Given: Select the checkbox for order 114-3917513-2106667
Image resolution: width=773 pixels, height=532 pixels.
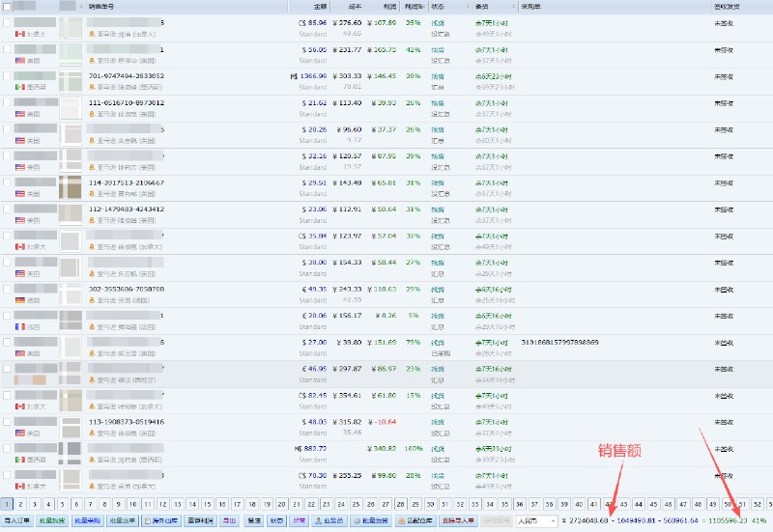Looking at the screenshot, I should [8, 182].
